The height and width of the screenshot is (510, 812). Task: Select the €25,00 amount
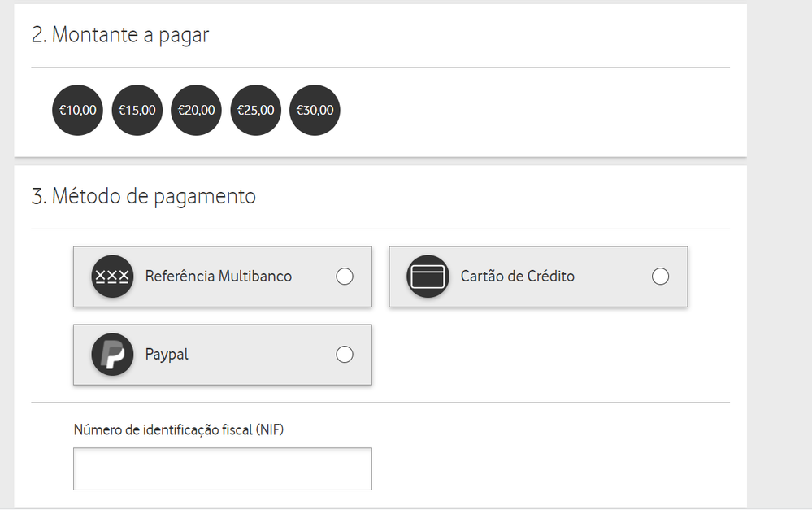coord(255,110)
